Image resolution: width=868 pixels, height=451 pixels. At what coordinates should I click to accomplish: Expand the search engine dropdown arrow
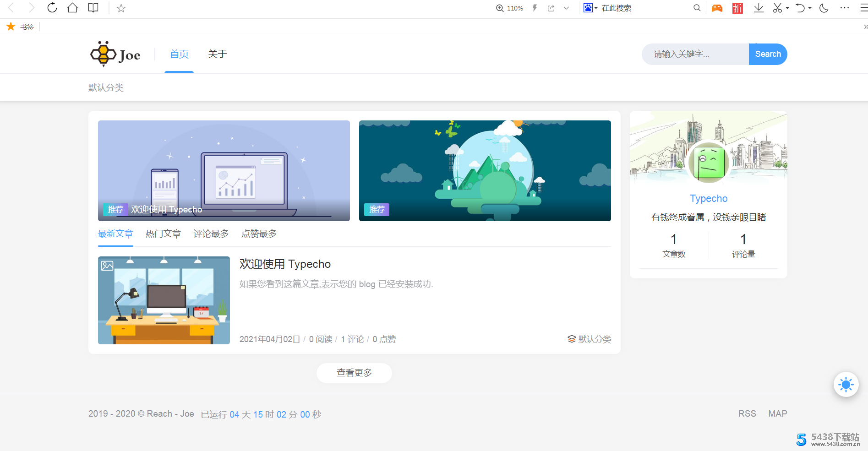coord(595,8)
